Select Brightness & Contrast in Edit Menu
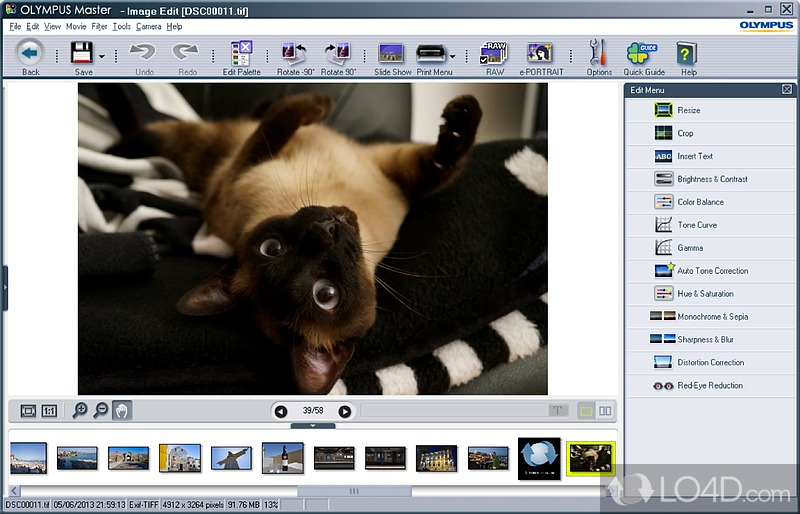Screen dimensions: 800x514 [711, 179]
